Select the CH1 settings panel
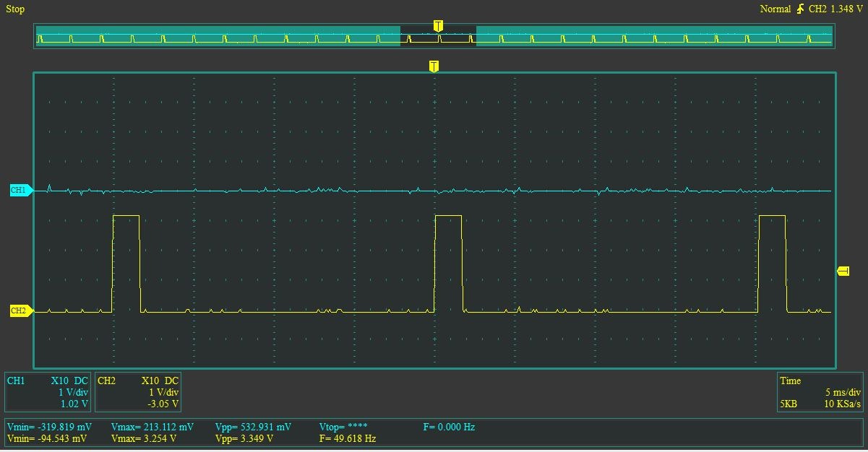 pos(47,391)
